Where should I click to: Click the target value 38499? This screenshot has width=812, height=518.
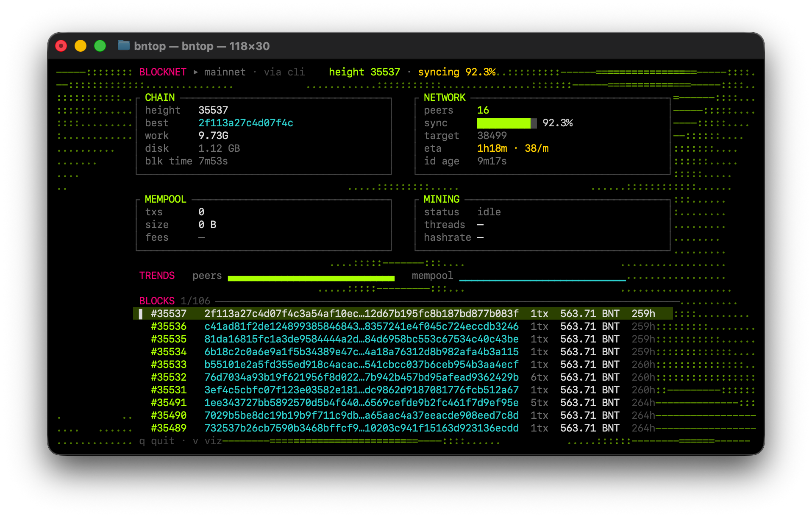pos(492,136)
